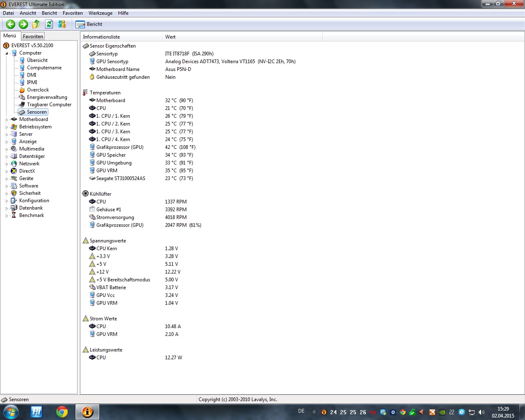Click the Sicherheit shield icon
This screenshot has width=525, height=420.
pos(14,193)
